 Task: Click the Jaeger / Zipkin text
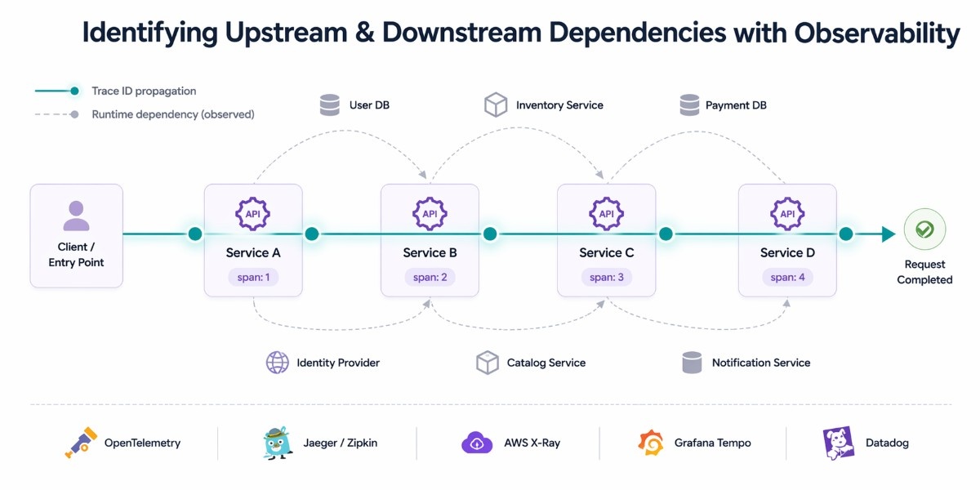click(338, 443)
